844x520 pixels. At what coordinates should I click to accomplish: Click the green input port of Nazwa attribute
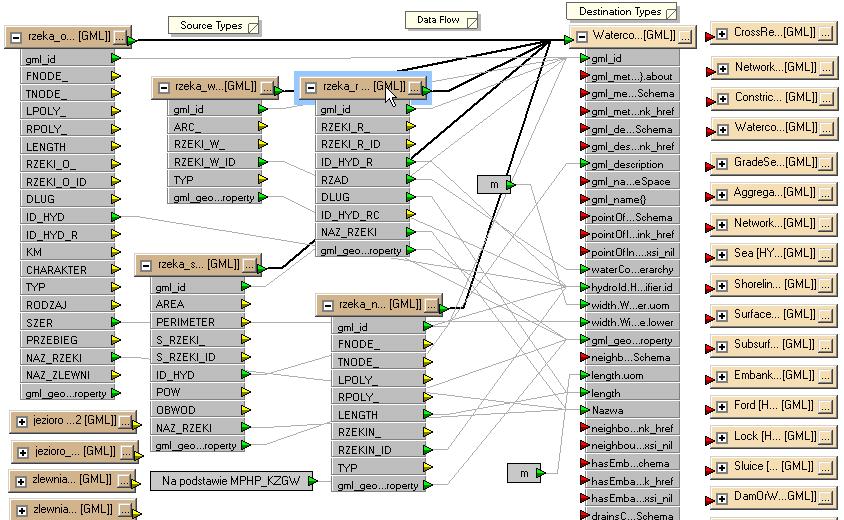point(585,410)
